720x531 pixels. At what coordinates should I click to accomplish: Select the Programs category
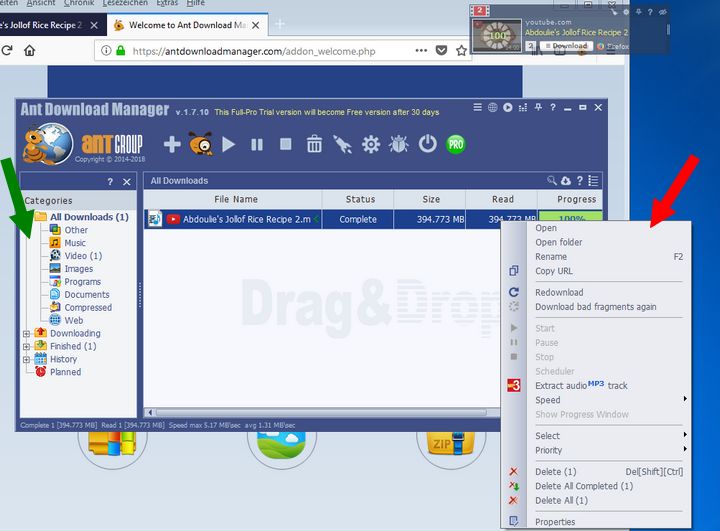tap(82, 282)
